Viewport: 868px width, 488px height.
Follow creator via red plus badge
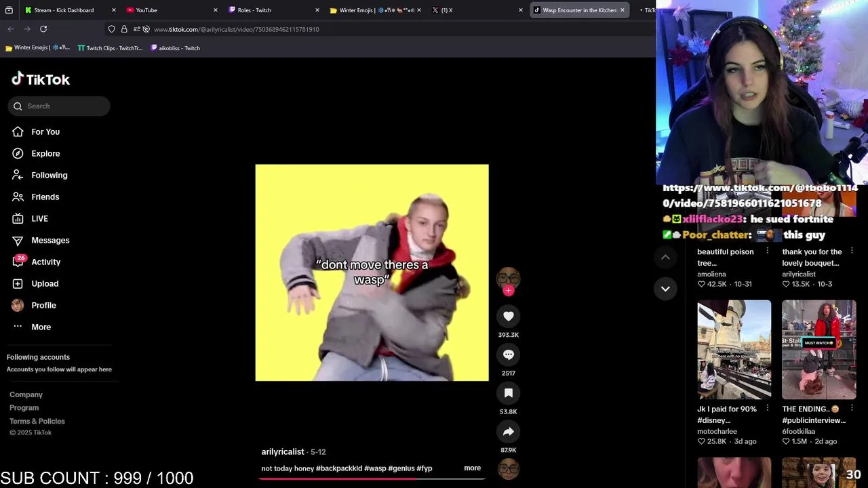point(509,291)
